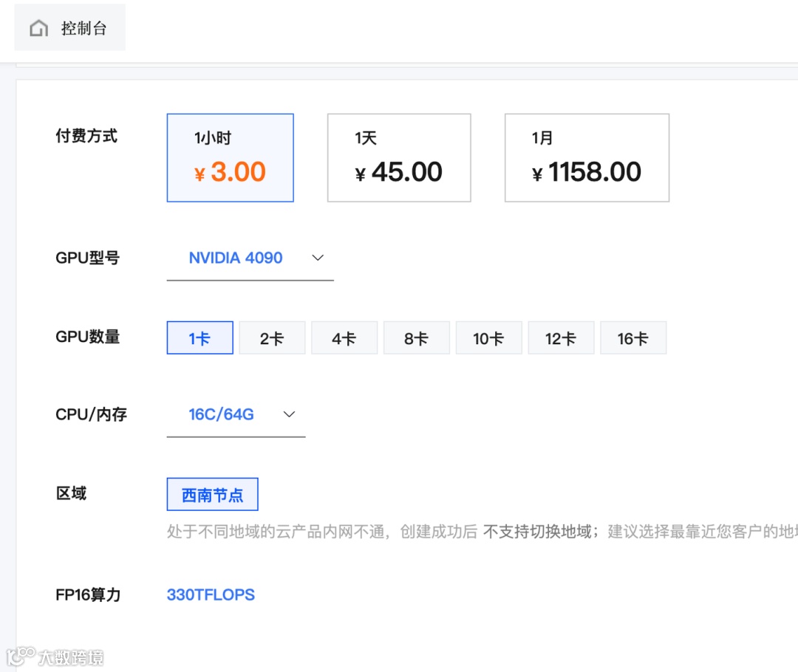
Task: Select 16卡 GPU quantity
Action: click(x=632, y=338)
